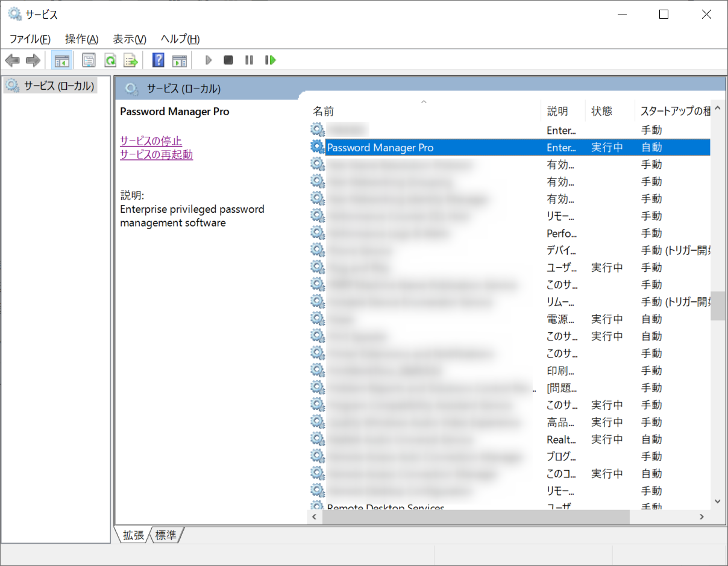Click the このコ... description cell

click(x=562, y=474)
